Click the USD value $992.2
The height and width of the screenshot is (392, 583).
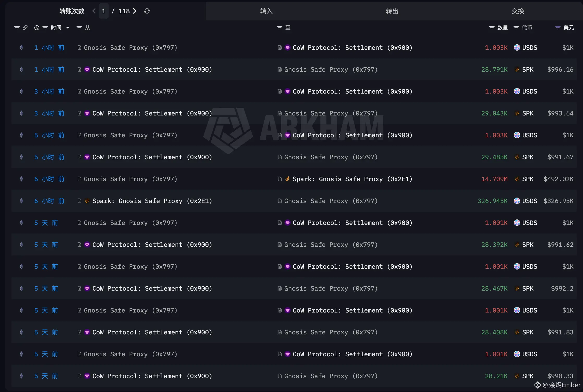[562, 289]
